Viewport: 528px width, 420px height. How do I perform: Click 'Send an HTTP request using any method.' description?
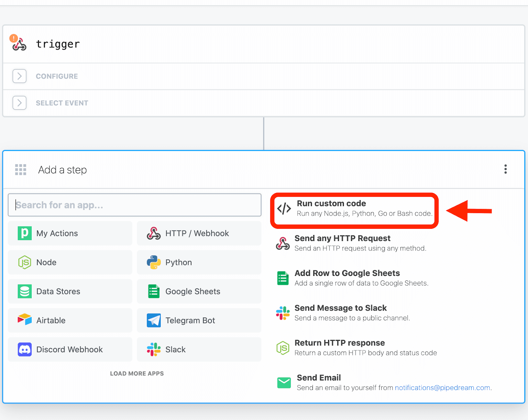[360, 248]
